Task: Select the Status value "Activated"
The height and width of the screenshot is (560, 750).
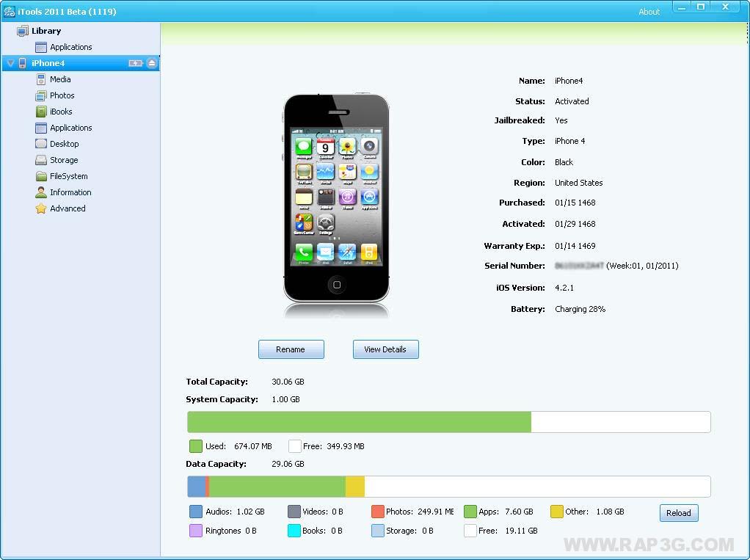Action: pyautogui.click(x=572, y=101)
